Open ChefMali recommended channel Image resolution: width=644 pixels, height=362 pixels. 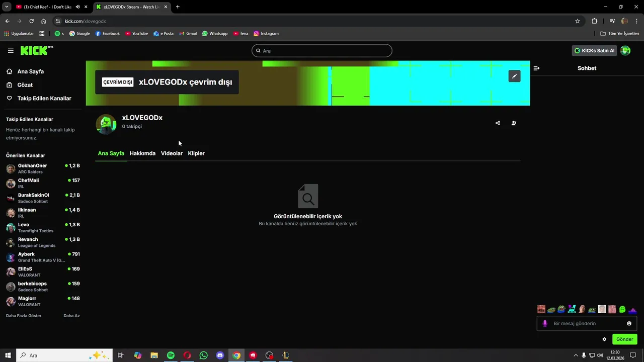(43, 184)
